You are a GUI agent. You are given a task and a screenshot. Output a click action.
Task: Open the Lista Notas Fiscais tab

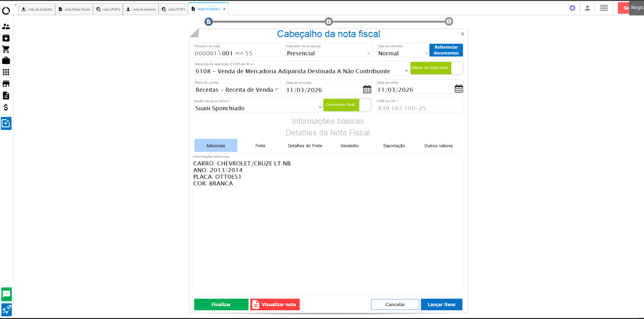pos(74,9)
